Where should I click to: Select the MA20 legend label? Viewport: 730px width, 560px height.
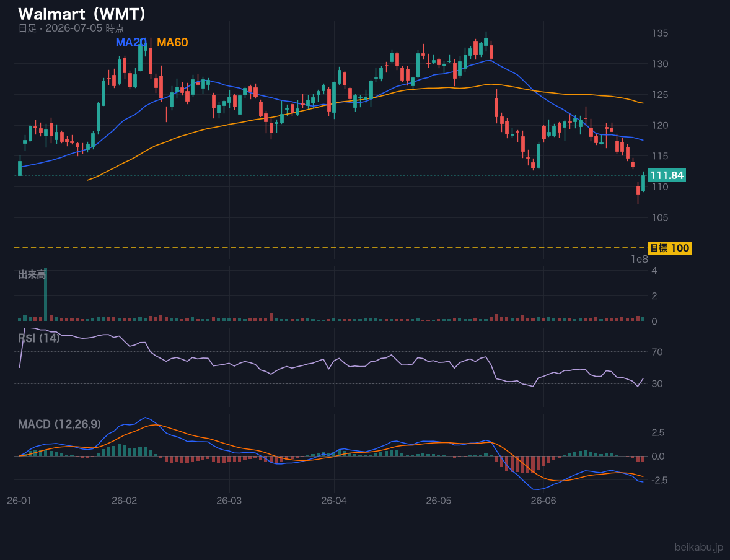point(131,42)
